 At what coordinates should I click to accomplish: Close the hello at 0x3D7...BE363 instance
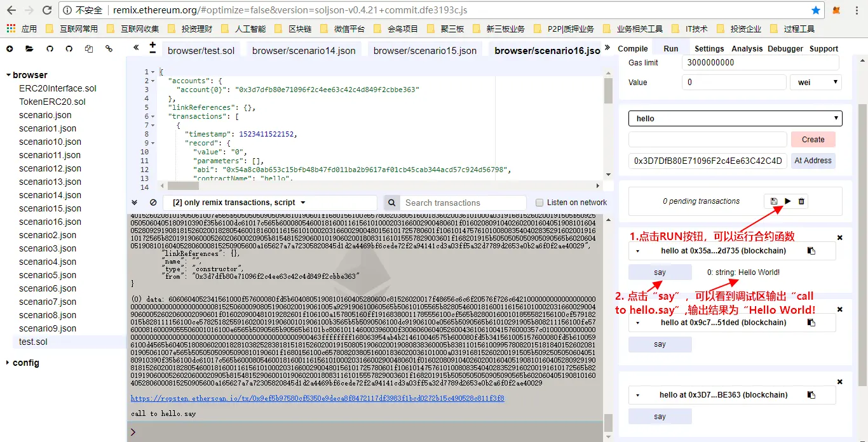coord(839,382)
